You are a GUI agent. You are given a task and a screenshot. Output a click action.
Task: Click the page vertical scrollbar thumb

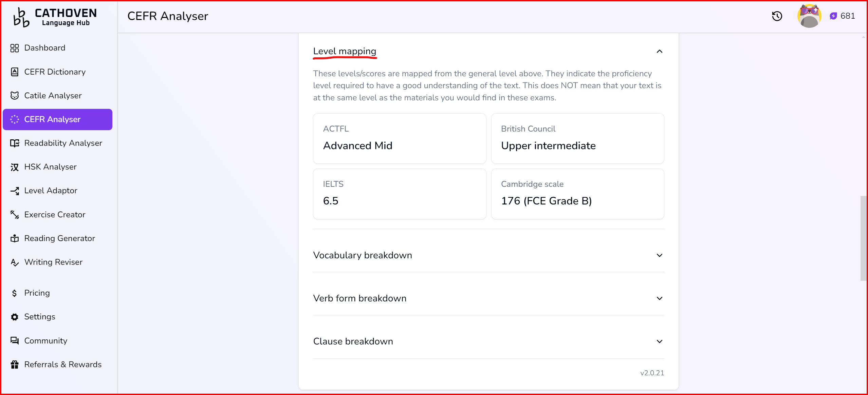coord(863,238)
